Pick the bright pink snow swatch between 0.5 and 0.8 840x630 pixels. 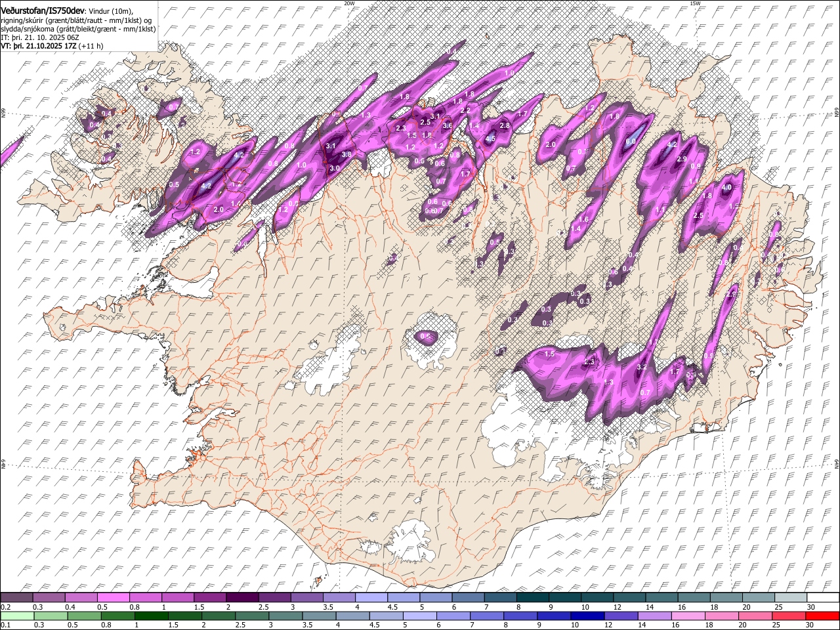[114, 598]
